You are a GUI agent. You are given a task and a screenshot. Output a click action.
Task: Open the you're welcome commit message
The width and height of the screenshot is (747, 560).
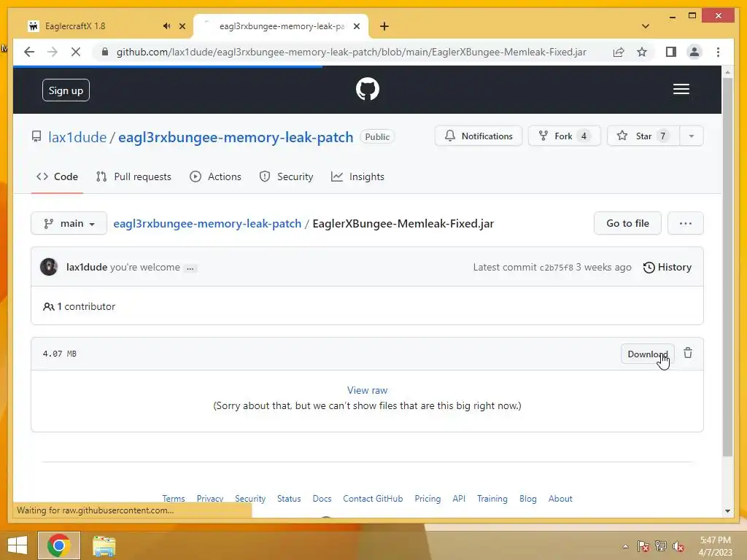coord(145,267)
